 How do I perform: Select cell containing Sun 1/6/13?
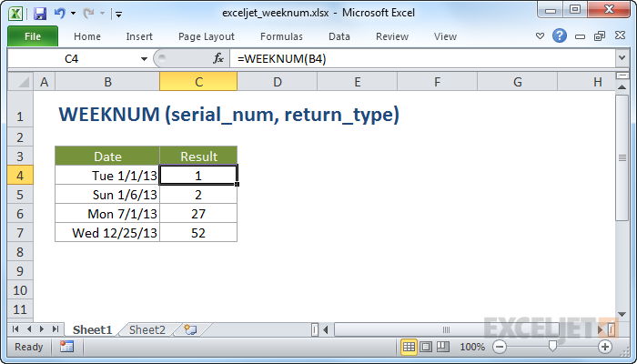[x=107, y=195]
